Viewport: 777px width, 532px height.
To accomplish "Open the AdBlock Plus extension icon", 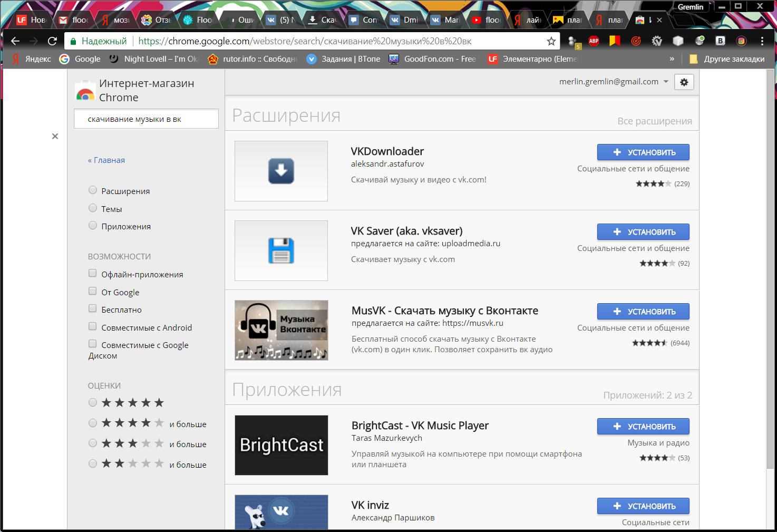I will [594, 41].
